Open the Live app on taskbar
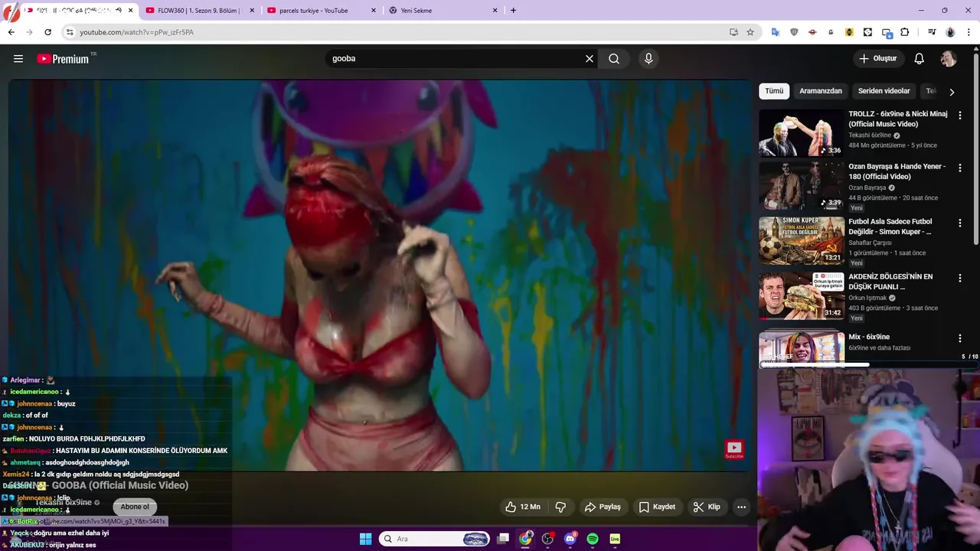 point(615,539)
